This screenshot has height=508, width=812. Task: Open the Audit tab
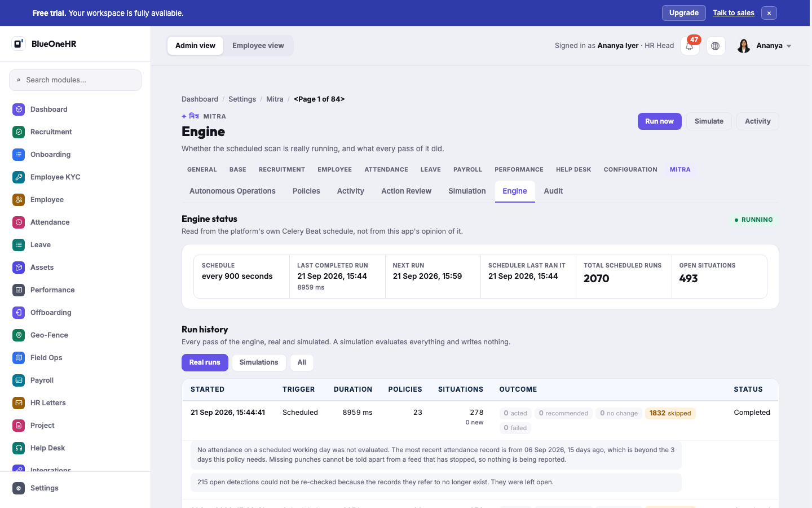pos(553,191)
